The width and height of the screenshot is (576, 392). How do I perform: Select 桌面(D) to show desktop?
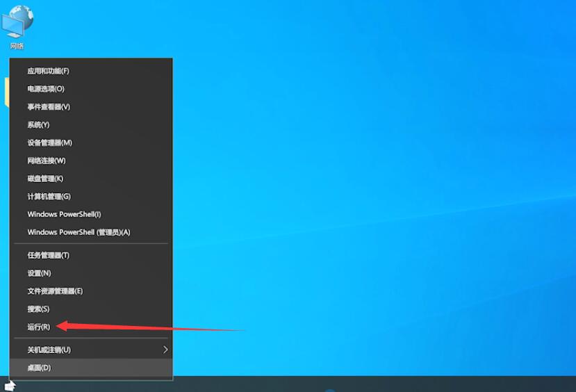tap(91, 368)
